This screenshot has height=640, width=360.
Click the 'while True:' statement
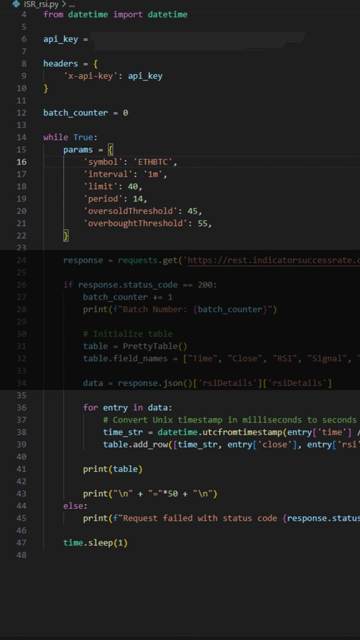tap(70, 137)
